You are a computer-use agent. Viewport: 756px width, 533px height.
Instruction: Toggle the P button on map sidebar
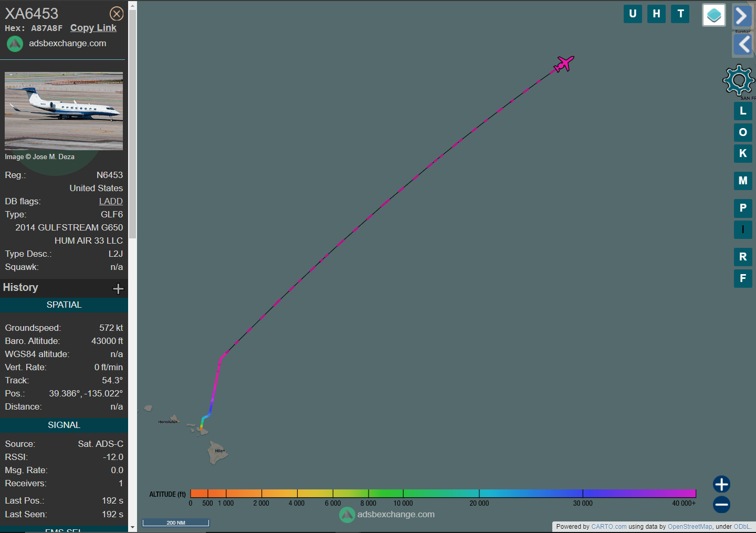[x=743, y=208]
